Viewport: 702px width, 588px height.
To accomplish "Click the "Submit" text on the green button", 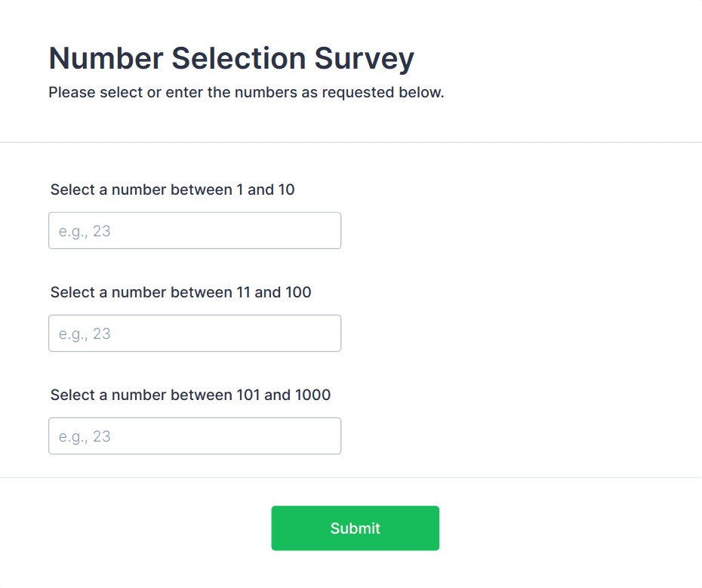I will [x=355, y=528].
